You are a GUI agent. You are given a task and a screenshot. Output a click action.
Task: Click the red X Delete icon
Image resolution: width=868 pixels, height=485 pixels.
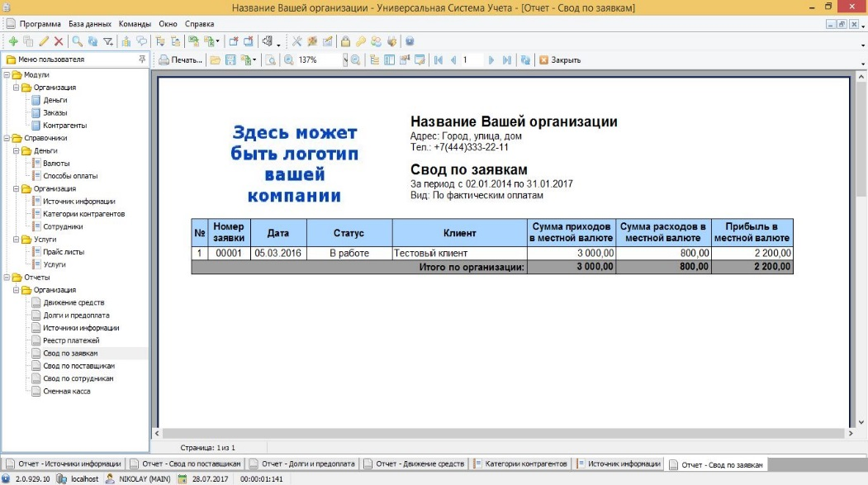pos(59,41)
